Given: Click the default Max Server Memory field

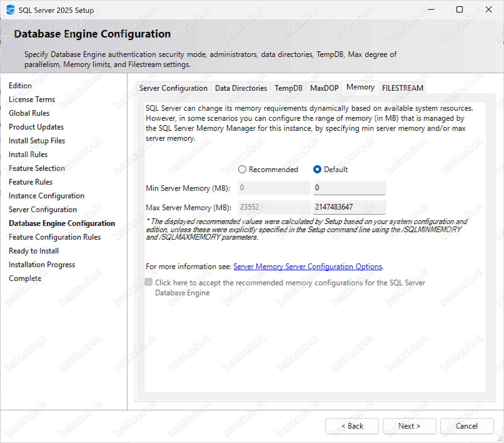Looking at the screenshot, I should (x=349, y=207).
